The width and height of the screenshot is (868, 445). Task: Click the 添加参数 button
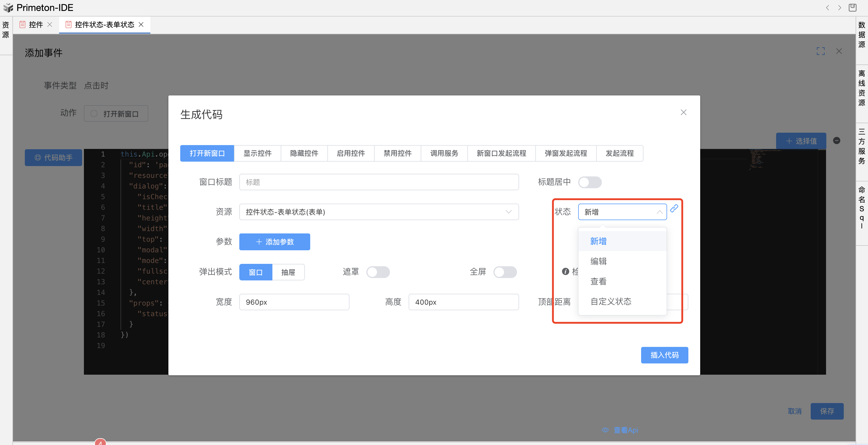[x=275, y=242]
